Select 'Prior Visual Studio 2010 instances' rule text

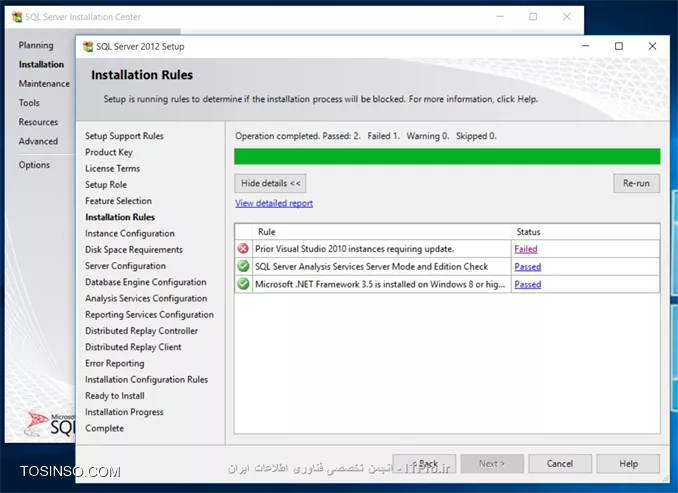pos(354,249)
